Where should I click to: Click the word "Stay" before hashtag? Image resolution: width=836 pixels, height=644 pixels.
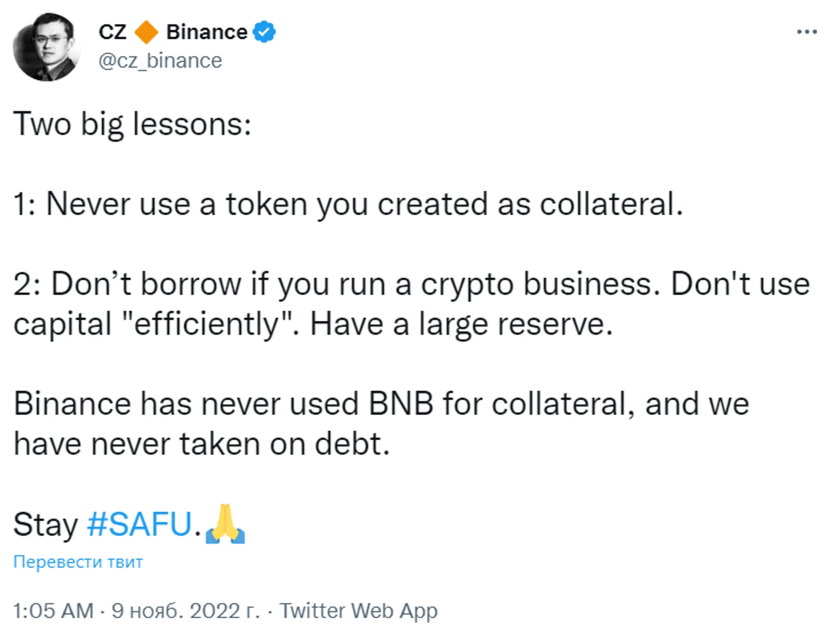tap(45, 524)
